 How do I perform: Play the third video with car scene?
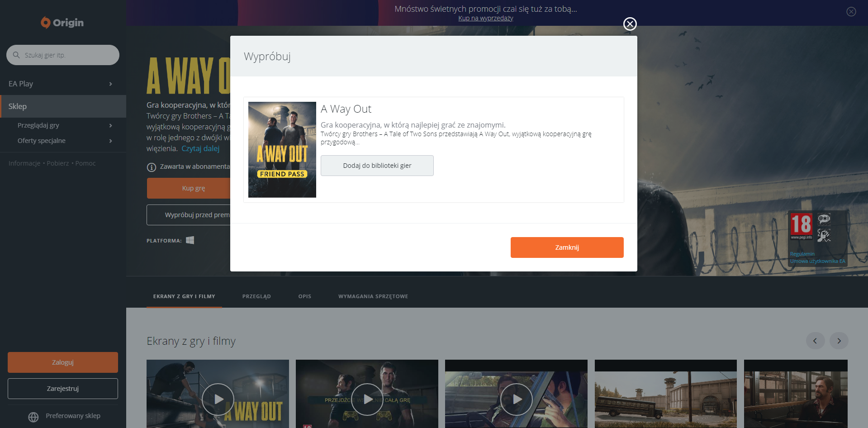517,399
